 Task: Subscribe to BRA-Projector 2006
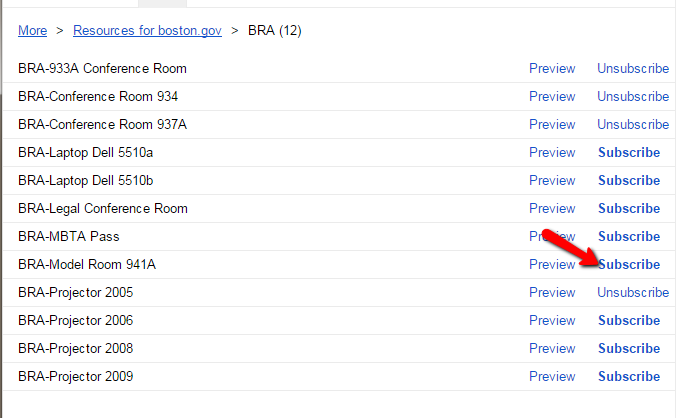click(x=629, y=321)
